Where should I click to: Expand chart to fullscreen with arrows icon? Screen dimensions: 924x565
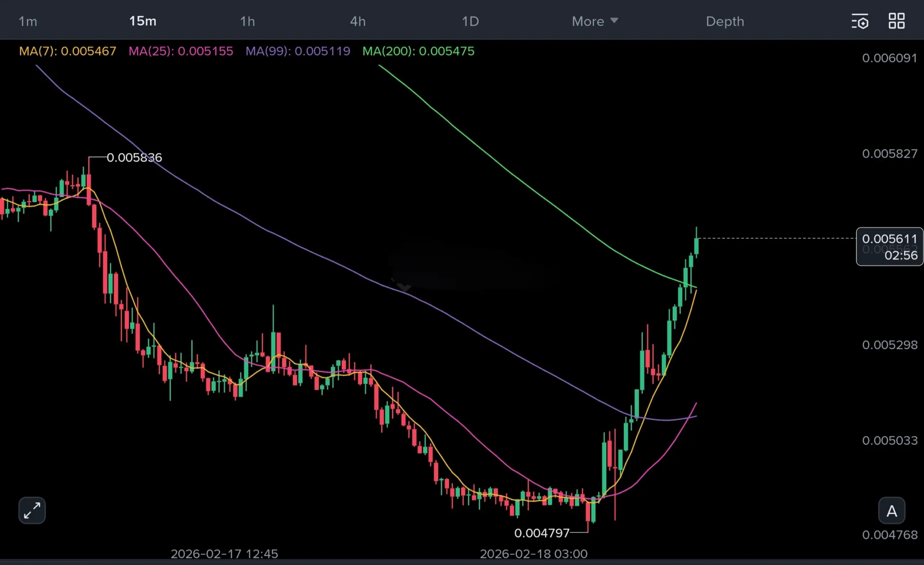(x=32, y=510)
